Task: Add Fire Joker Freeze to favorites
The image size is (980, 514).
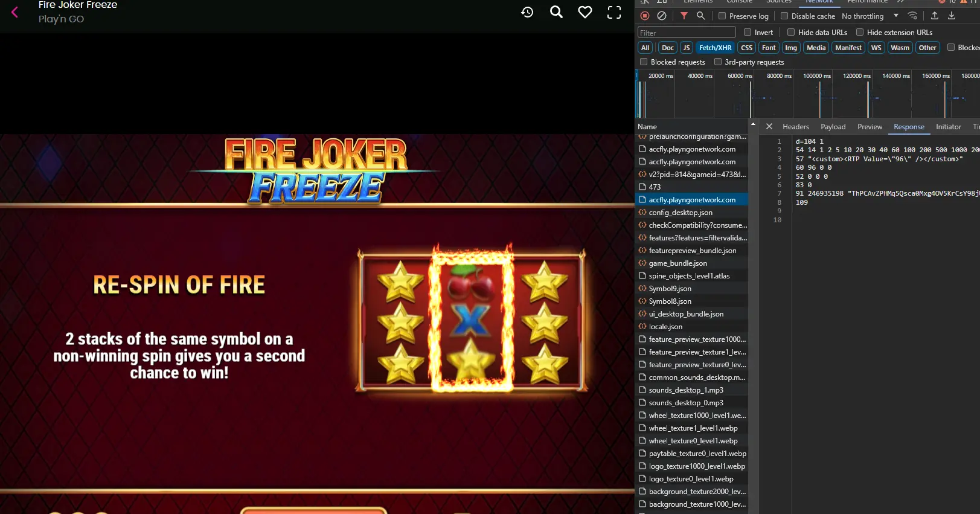Action: coord(585,12)
